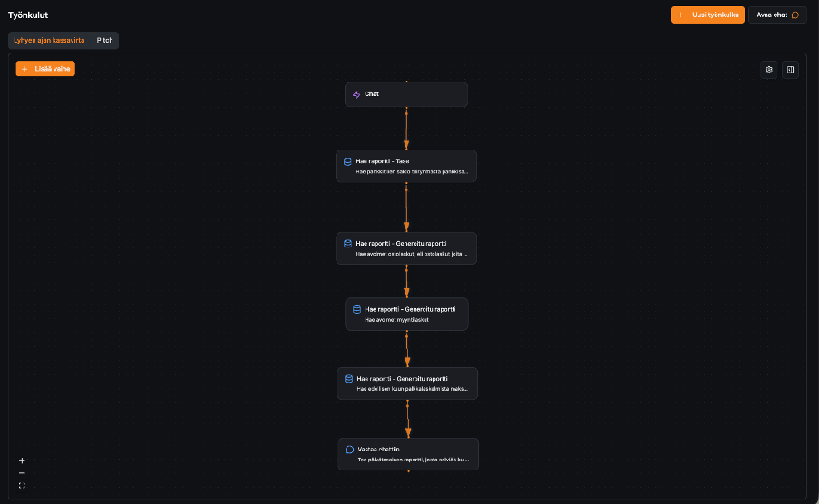Select the Hae raportti - Tase node
Screen dimensions: 820x504
406,166
